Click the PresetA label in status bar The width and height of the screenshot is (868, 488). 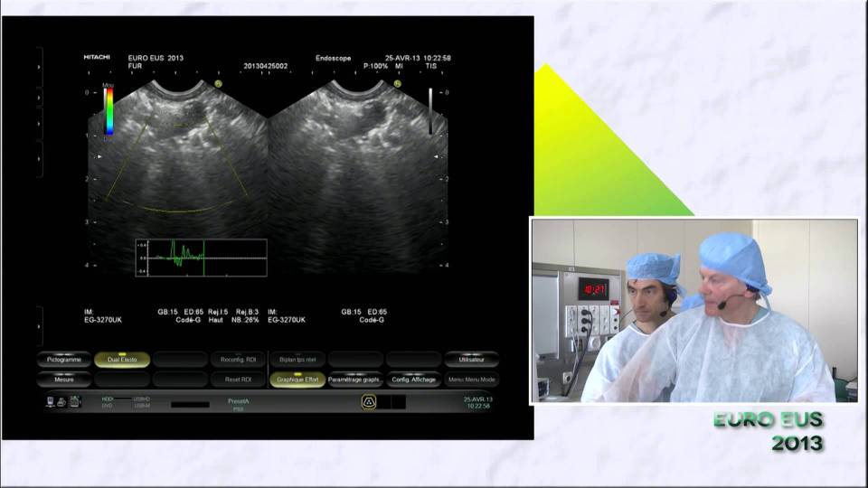click(239, 401)
